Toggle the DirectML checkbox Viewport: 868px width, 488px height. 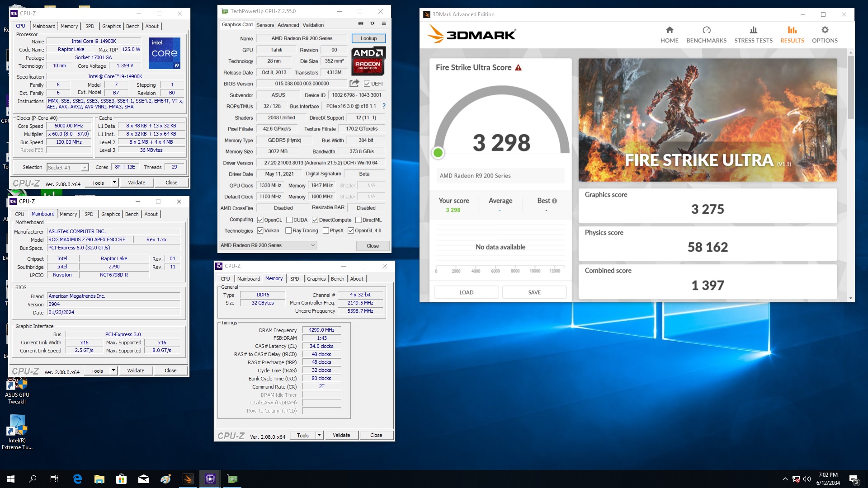click(x=358, y=220)
